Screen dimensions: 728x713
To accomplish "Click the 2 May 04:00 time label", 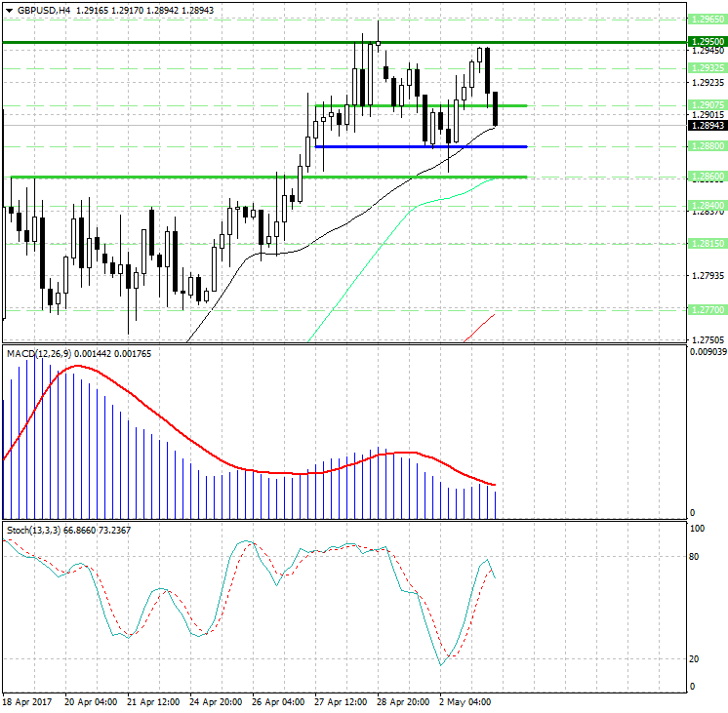I will click(x=465, y=702).
